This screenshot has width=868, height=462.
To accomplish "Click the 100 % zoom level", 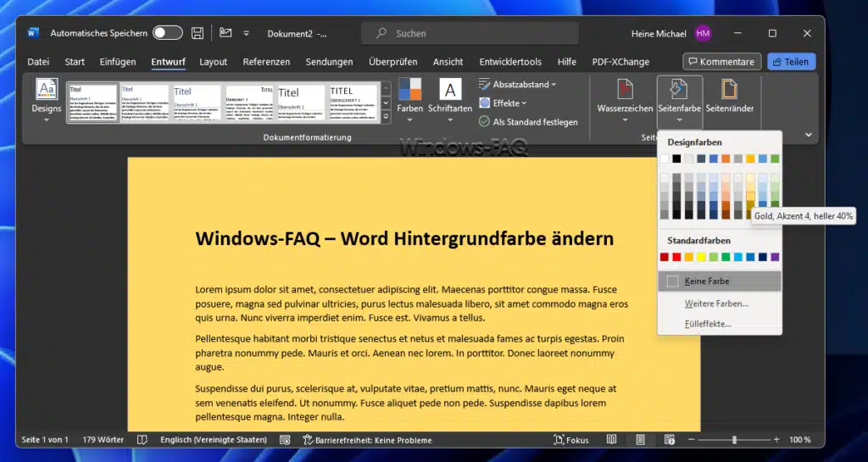I will click(800, 440).
